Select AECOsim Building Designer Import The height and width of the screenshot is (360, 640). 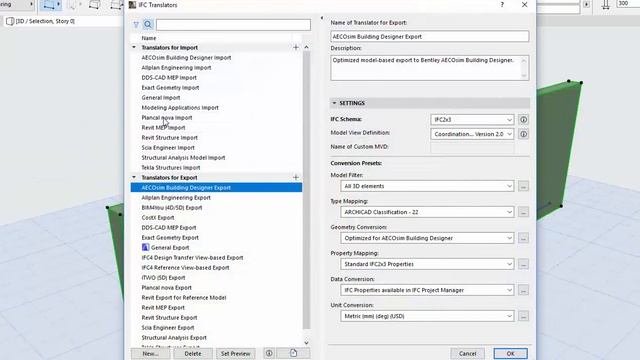[186, 58]
